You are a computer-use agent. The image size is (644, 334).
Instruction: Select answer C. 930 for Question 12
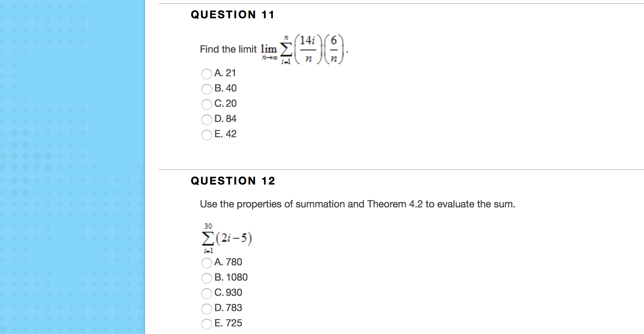[x=206, y=293]
